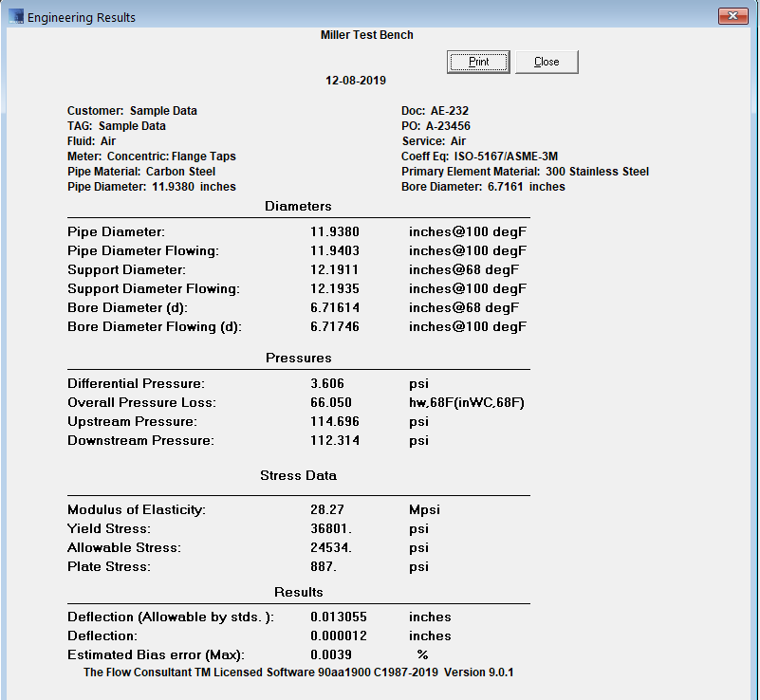Click the Yield Stress value 36801

coord(330,528)
